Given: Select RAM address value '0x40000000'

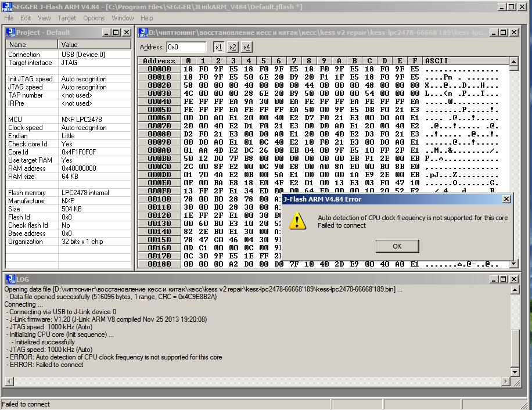Looking at the screenshot, I should (x=79, y=168).
